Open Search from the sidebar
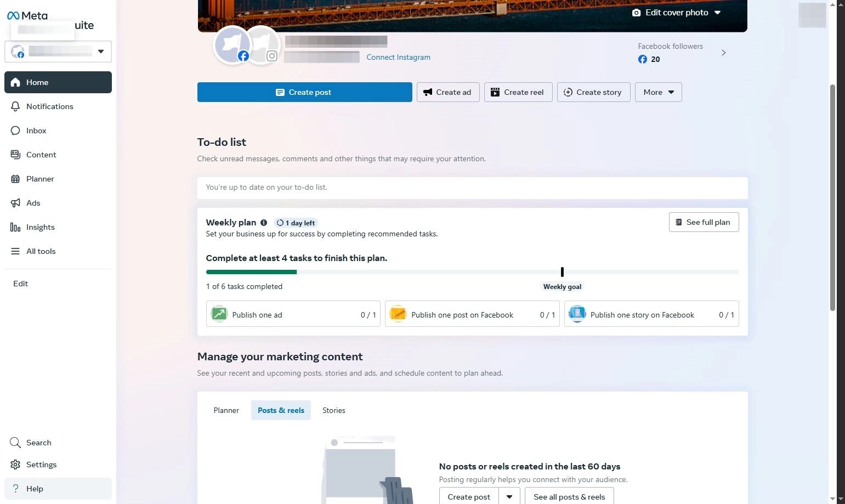The image size is (845, 504). [38, 442]
